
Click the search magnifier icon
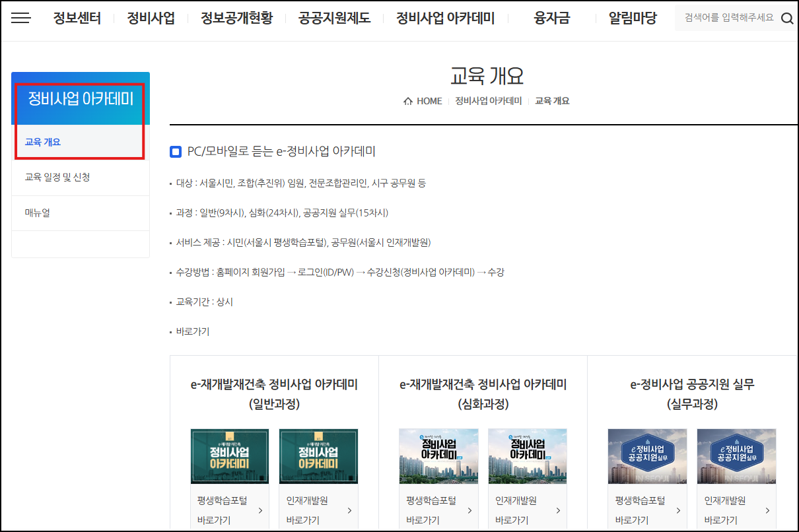pyautogui.click(x=786, y=18)
